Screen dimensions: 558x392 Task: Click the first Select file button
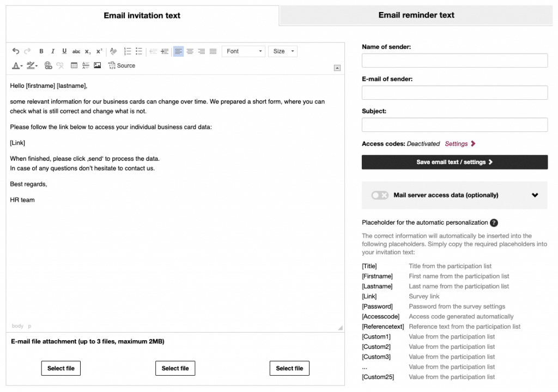click(61, 368)
